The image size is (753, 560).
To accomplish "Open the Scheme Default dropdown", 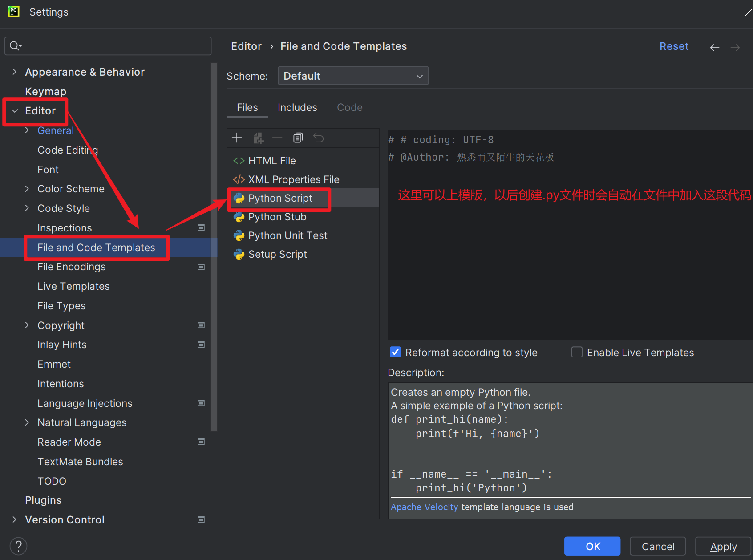I will [353, 76].
